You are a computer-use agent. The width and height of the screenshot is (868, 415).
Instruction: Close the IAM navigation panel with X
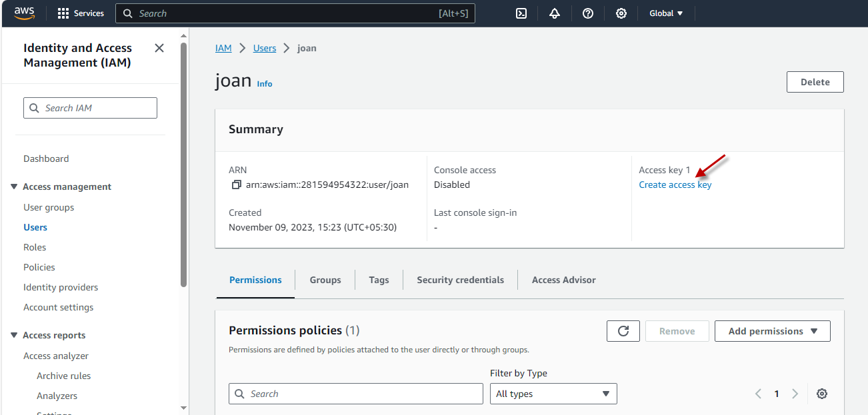159,48
